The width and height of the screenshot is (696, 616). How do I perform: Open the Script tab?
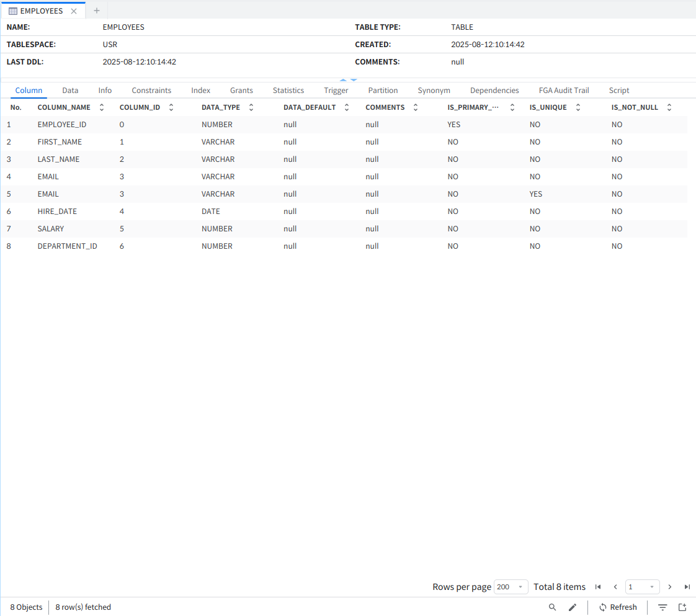coord(618,91)
